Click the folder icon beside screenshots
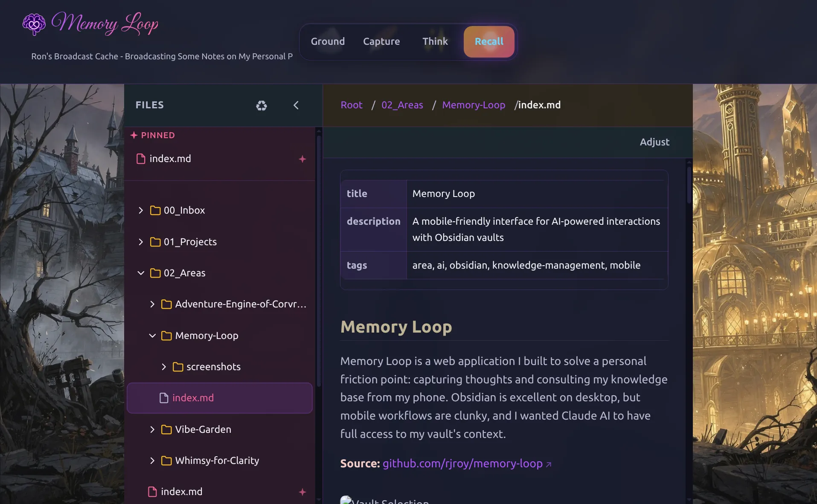Image resolution: width=817 pixels, height=504 pixels. (x=177, y=367)
